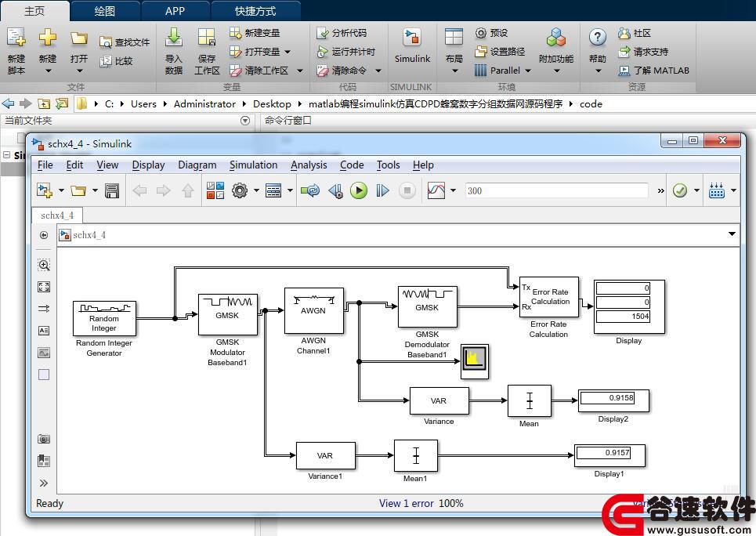
Task: Click the Annotation text palette icon
Action: tap(44, 331)
